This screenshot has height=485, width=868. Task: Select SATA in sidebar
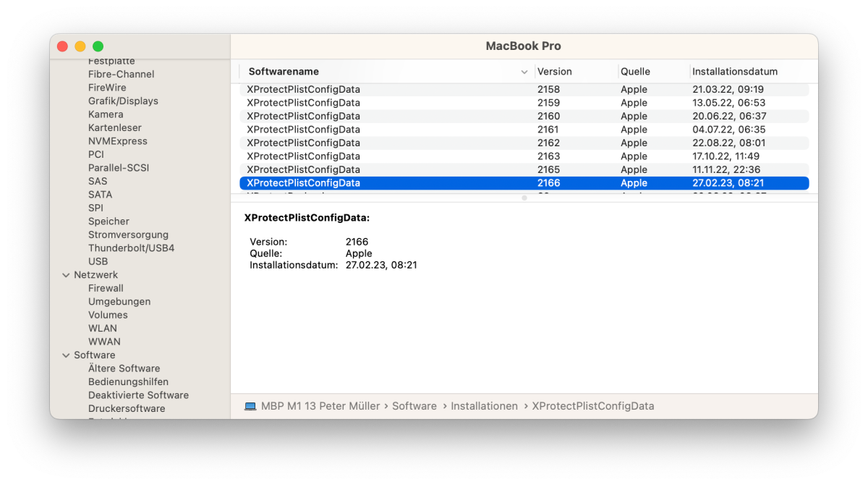point(101,195)
